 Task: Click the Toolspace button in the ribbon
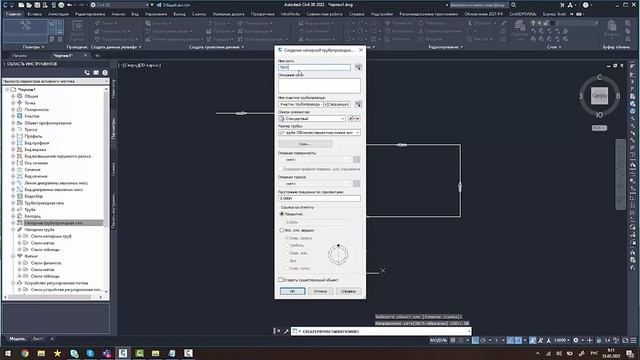(25, 31)
